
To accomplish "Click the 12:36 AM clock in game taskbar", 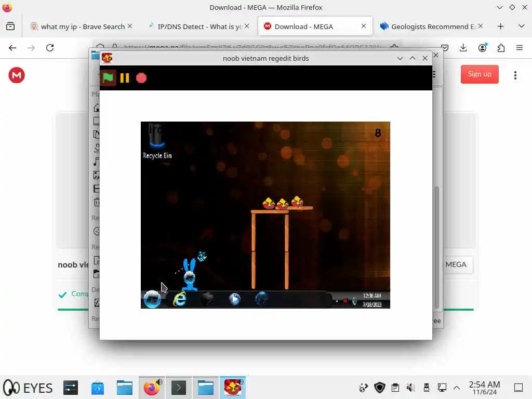I will click(372, 296).
